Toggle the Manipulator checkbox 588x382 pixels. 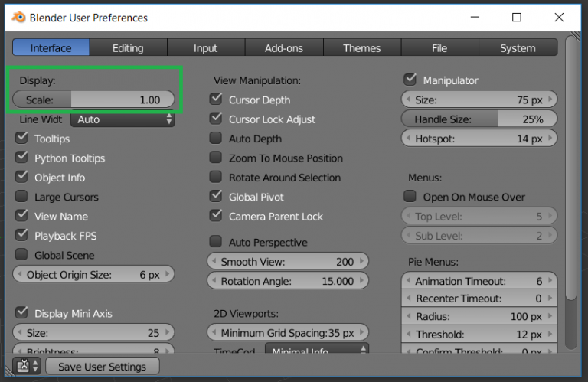point(410,80)
